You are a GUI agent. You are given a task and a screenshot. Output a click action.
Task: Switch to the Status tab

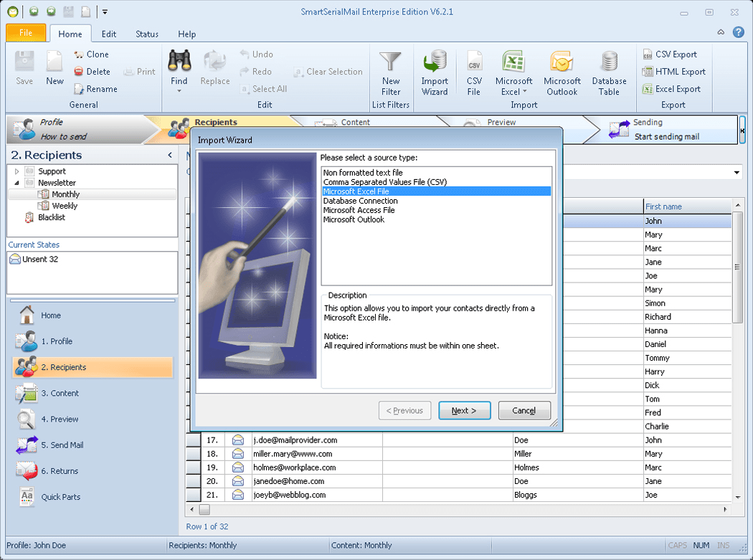[x=146, y=34]
